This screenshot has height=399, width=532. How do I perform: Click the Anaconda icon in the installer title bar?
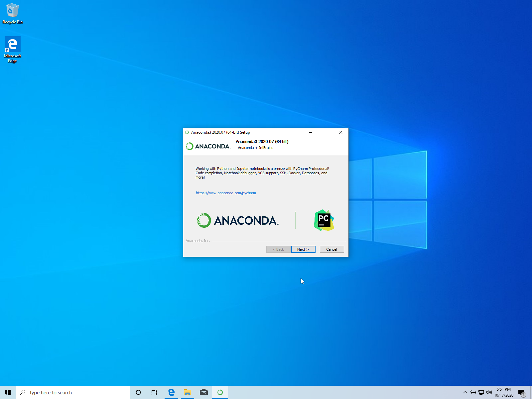pyautogui.click(x=187, y=132)
